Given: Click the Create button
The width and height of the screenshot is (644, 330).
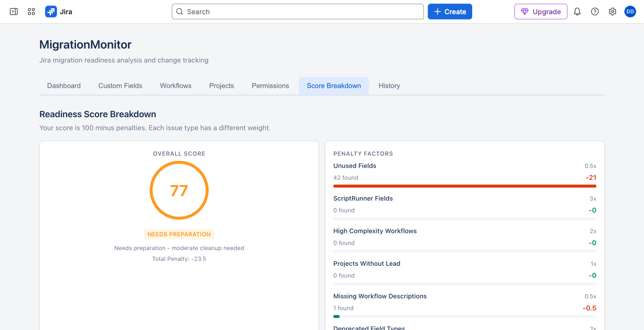Looking at the screenshot, I should 450,11.
